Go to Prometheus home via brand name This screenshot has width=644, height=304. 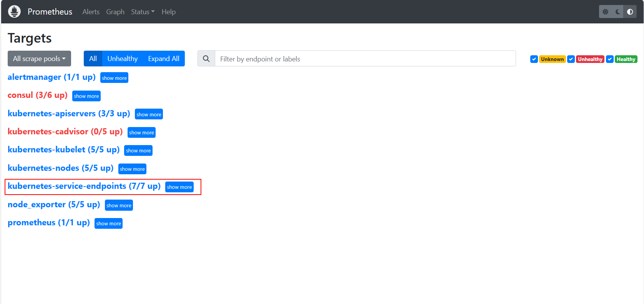point(50,12)
